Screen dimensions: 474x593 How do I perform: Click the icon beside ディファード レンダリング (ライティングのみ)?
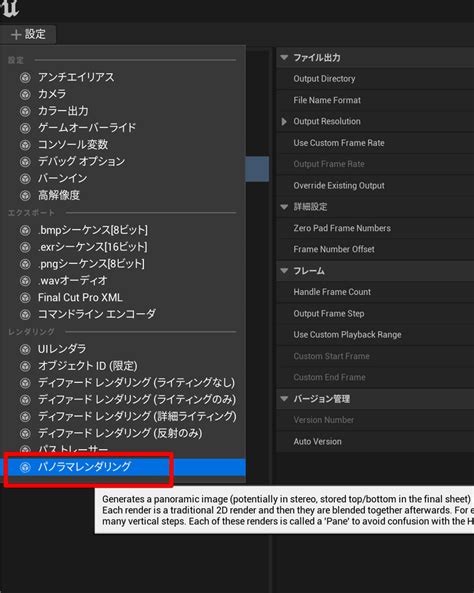click(x=25, y=400)
